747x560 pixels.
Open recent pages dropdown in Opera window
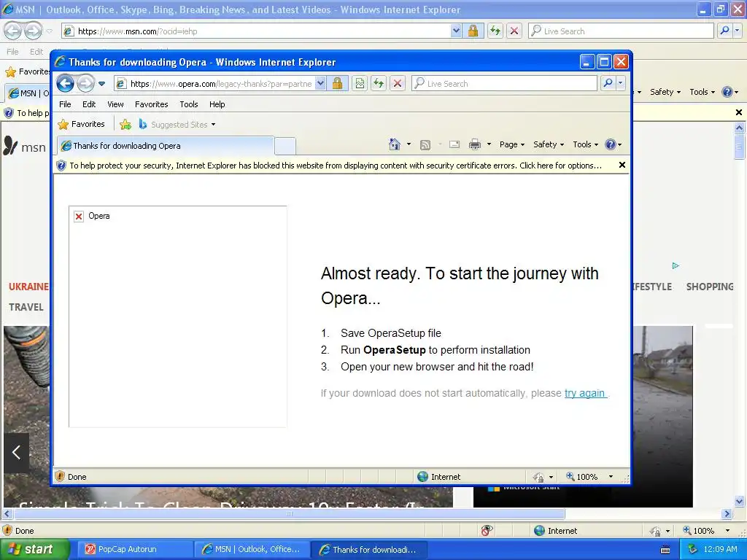pyautogui.click(x=101, y=84)
